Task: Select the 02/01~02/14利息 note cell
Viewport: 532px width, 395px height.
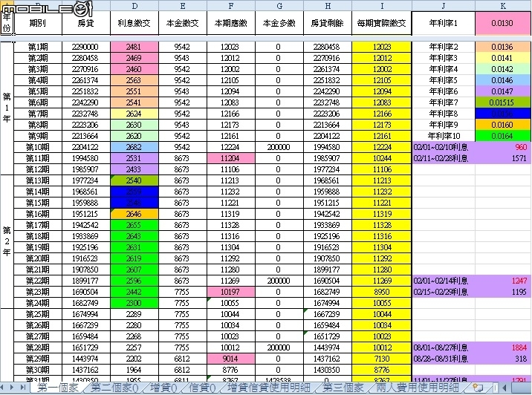Action: [x=444, y=281]
